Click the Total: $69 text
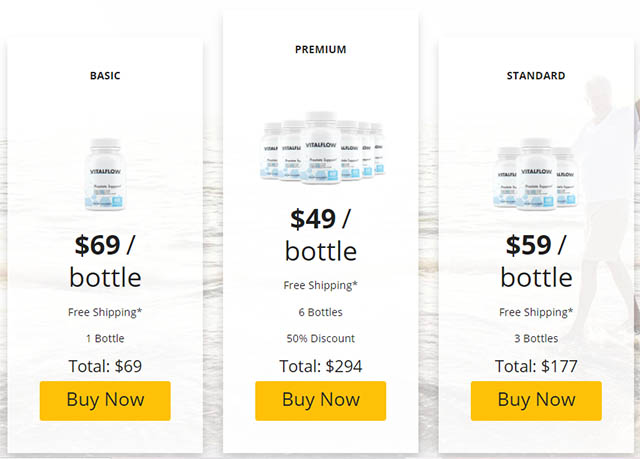 [x=105, y=366]
